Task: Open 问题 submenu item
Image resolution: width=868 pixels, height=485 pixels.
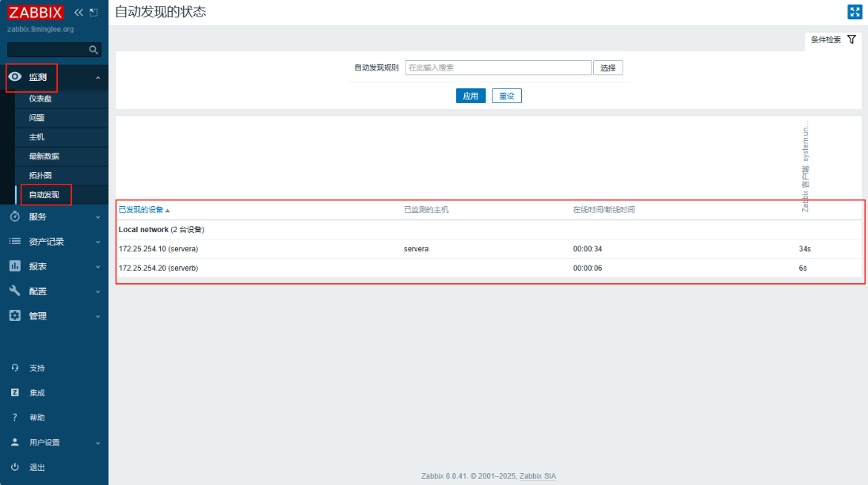Action: (36, 118)
